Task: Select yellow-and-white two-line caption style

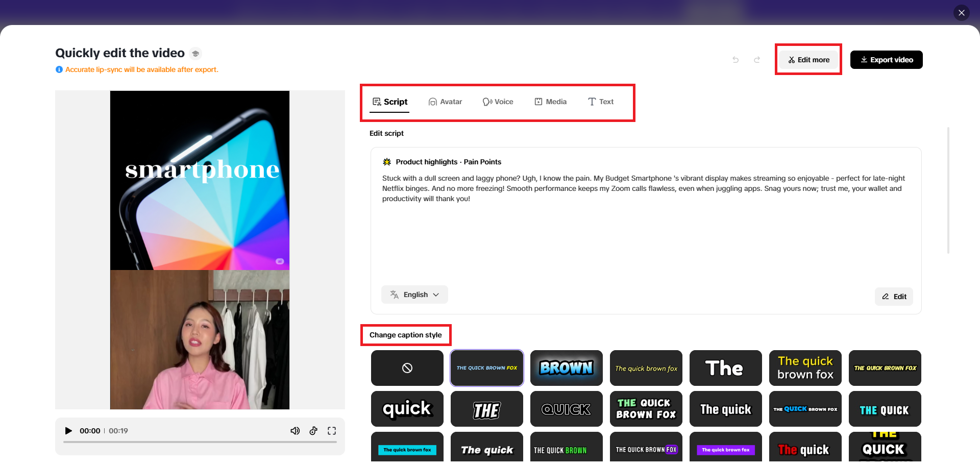Action: (x=805, y=368)
